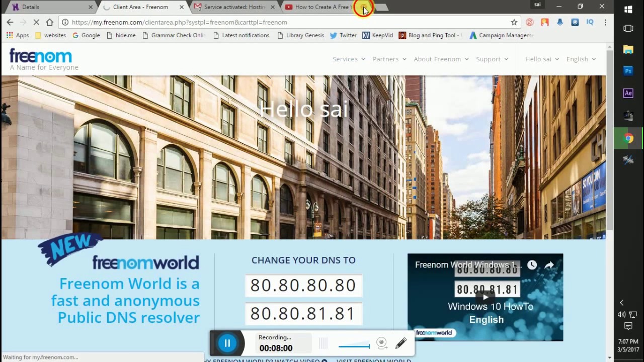Add webcam in the recorder toolbar
The width and height of the screenshot is (644, 362).
(x=382, y=343)
